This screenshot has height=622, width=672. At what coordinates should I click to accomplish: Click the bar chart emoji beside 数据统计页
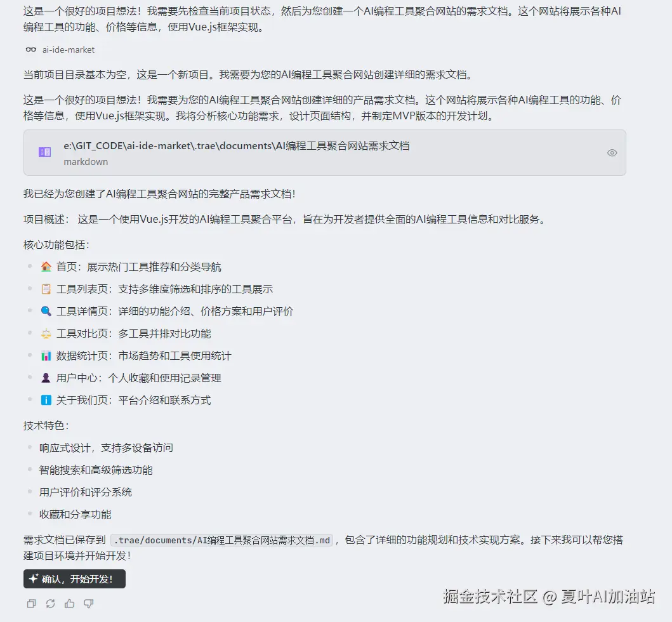pos(45,355)
